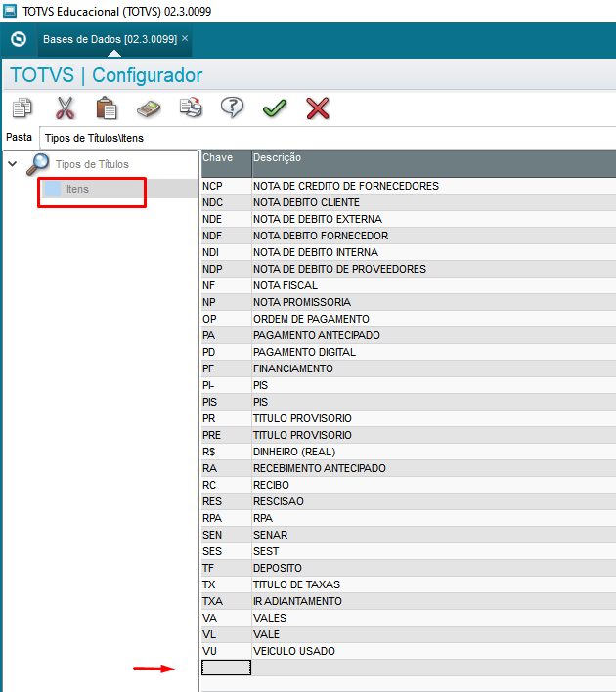Click the Chave column header
Screen dimensions: 616x692
tap(227, 163)
